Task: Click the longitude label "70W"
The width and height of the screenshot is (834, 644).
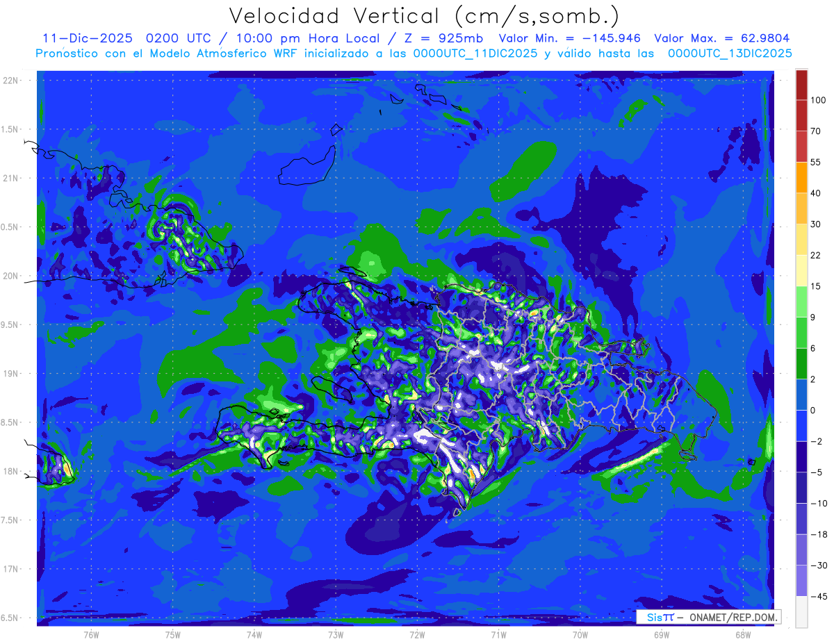Action: pyautogui.click(x=580, y=634)
